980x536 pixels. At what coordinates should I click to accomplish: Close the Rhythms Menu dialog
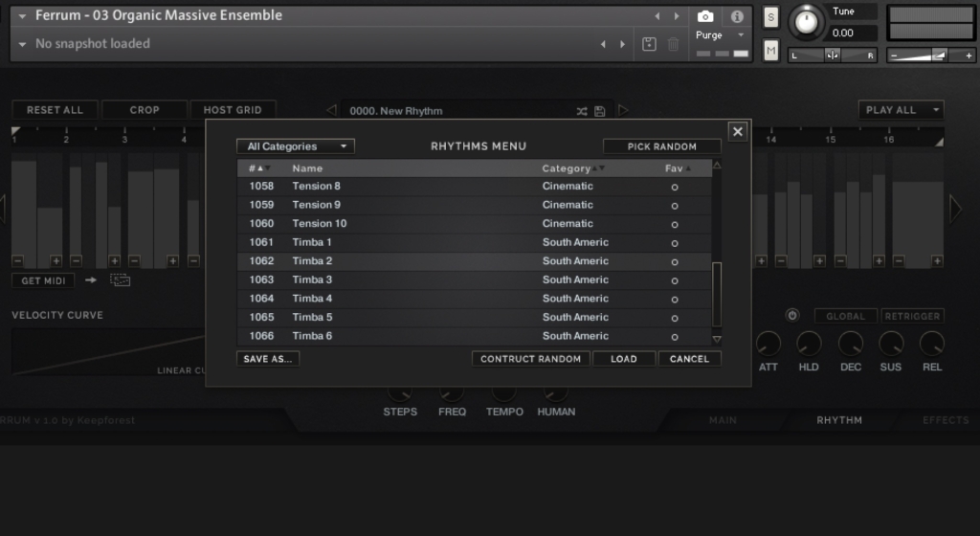[737, 132]
